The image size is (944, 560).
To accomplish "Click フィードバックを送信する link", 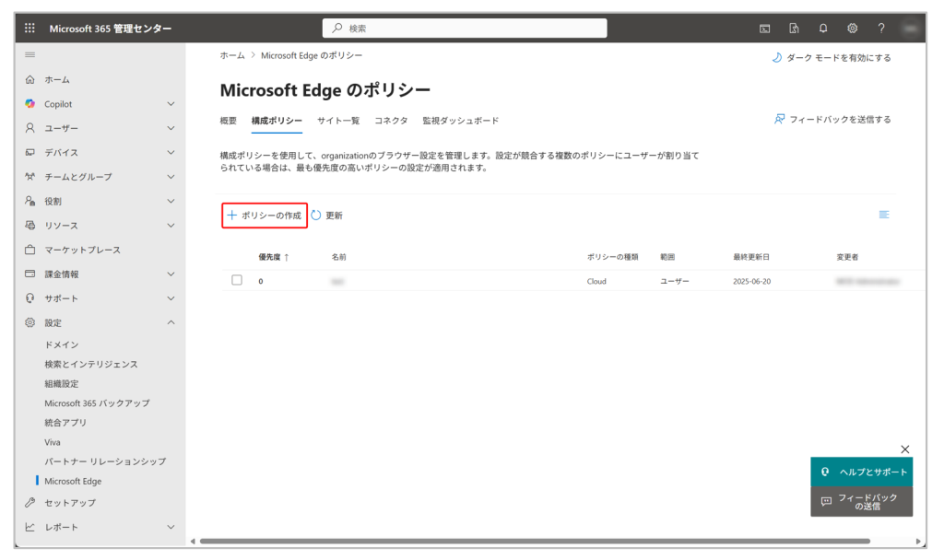I will click(832, 119).
